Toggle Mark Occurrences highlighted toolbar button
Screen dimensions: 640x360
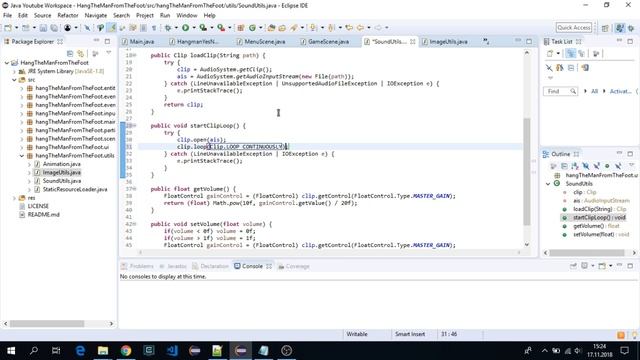(111, 28)
